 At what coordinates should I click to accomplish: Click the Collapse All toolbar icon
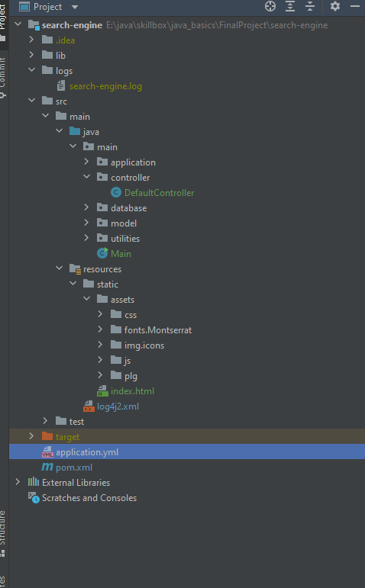coord(310,6)
